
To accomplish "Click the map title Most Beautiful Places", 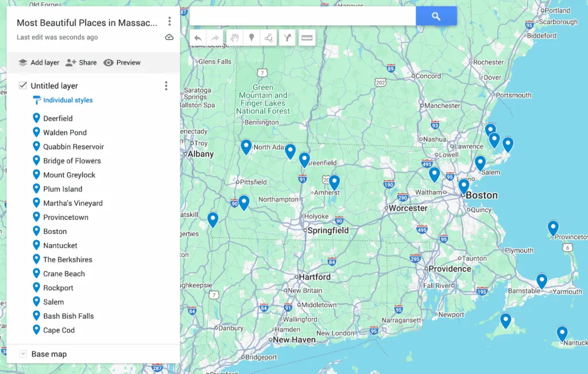I will coord(87,23).
